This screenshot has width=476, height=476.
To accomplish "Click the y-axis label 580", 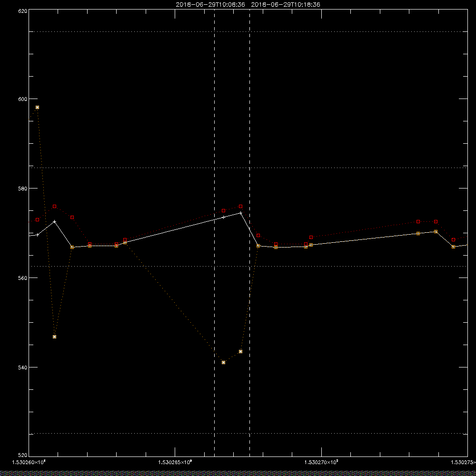I will (x=23, y=188).
